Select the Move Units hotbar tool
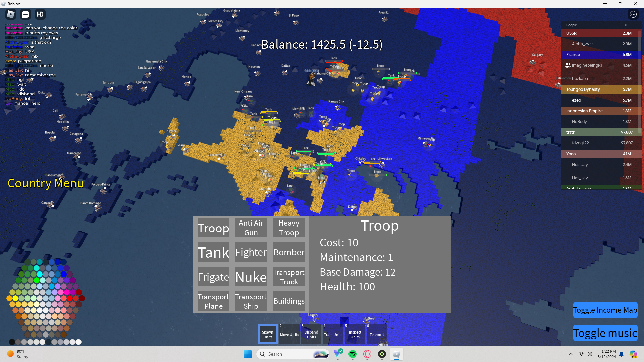The image size is (644, 362). [x=289, y=334]
